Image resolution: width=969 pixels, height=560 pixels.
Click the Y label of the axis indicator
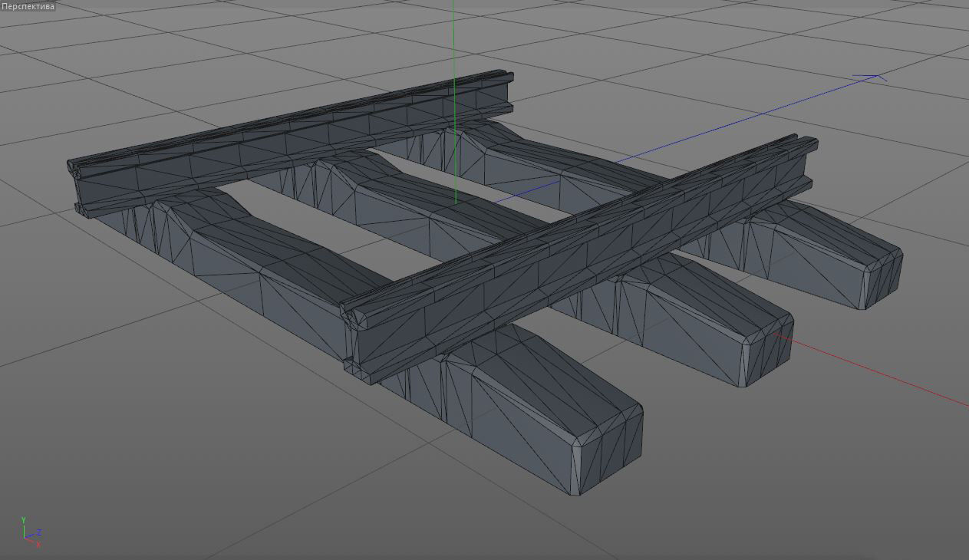tap(24, 518)
